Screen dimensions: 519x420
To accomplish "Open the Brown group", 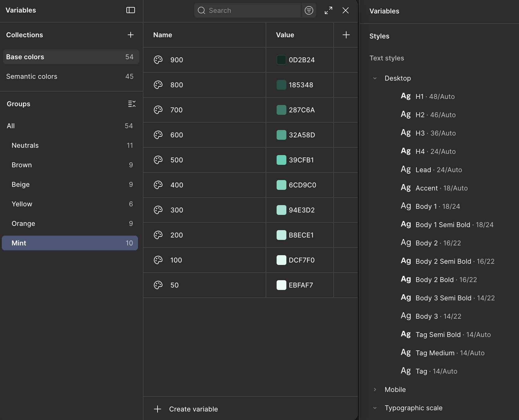I will pos(70,165).
